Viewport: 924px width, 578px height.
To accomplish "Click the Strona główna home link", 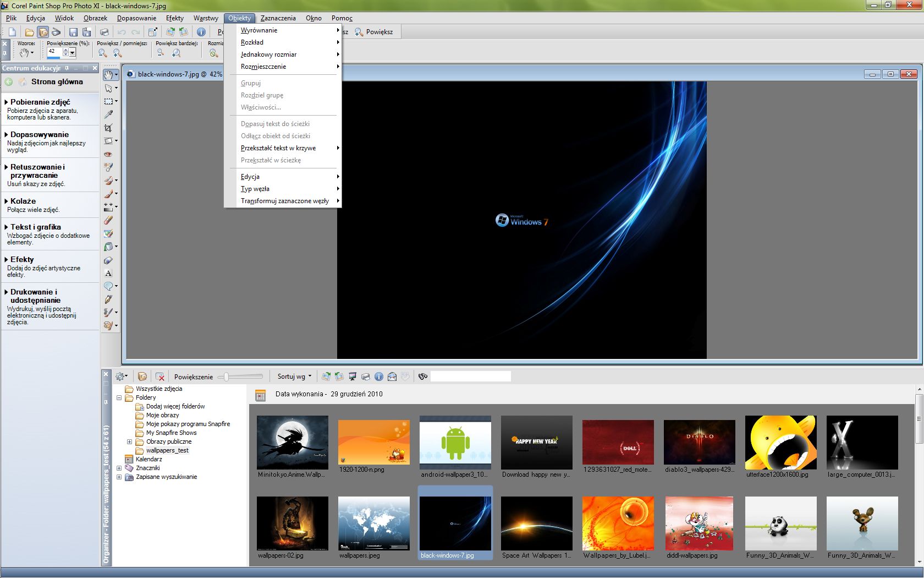I will [x=57, y=81].
